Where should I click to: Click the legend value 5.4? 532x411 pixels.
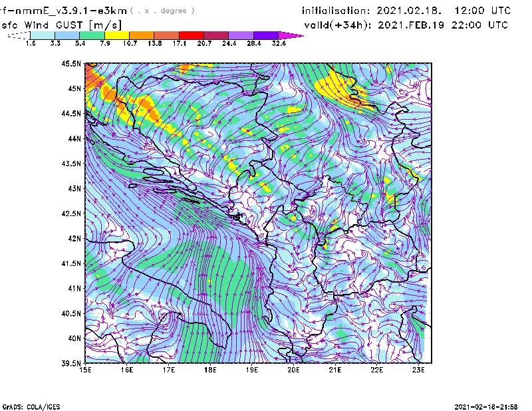80,43
